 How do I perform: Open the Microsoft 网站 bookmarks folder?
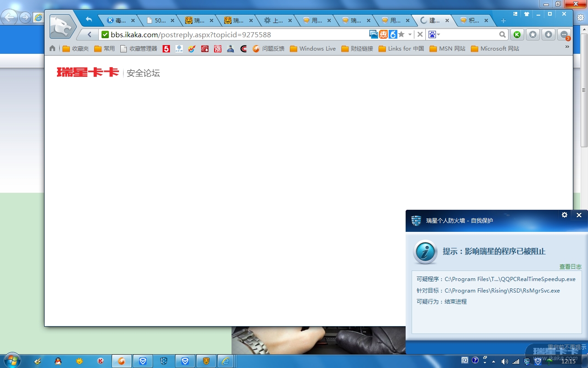[x=495, y=48]
